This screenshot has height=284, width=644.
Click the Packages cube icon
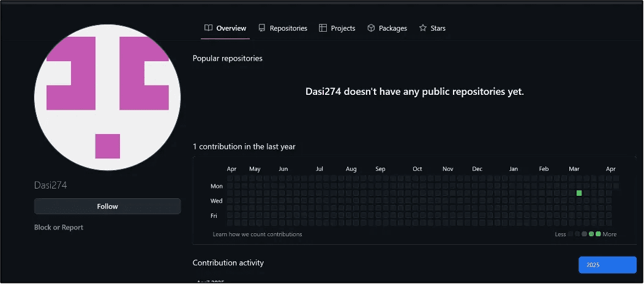tap(371, 28)
